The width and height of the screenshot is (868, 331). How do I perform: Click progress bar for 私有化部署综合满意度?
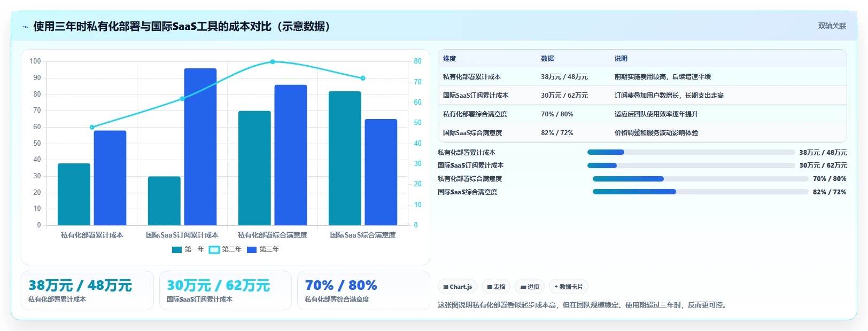tap(701, 179)
